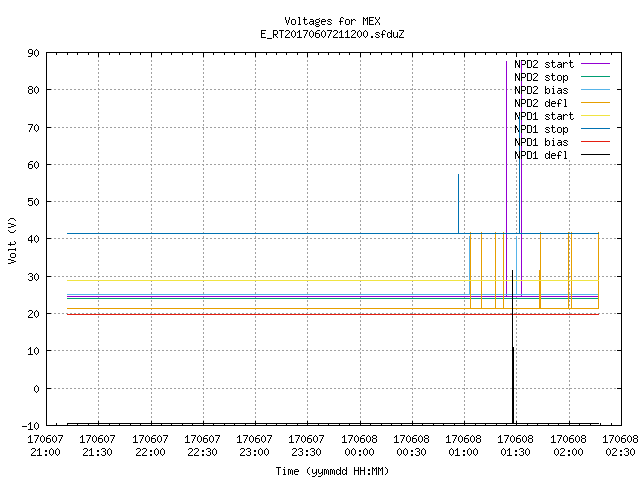Click the x-axis label 'Time (yymmdd HH:MM)'
Viewport: 640px width, 480px height.
coord(332,471)
